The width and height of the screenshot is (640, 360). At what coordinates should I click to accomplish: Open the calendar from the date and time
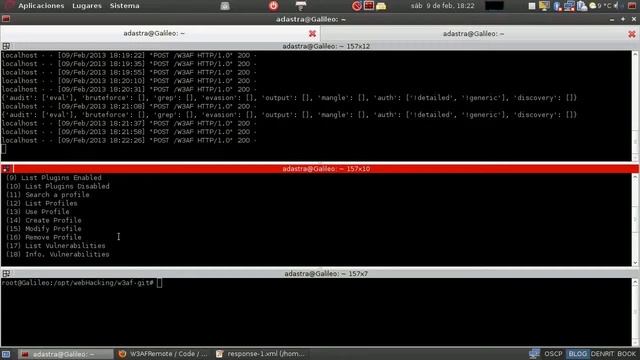442,6
